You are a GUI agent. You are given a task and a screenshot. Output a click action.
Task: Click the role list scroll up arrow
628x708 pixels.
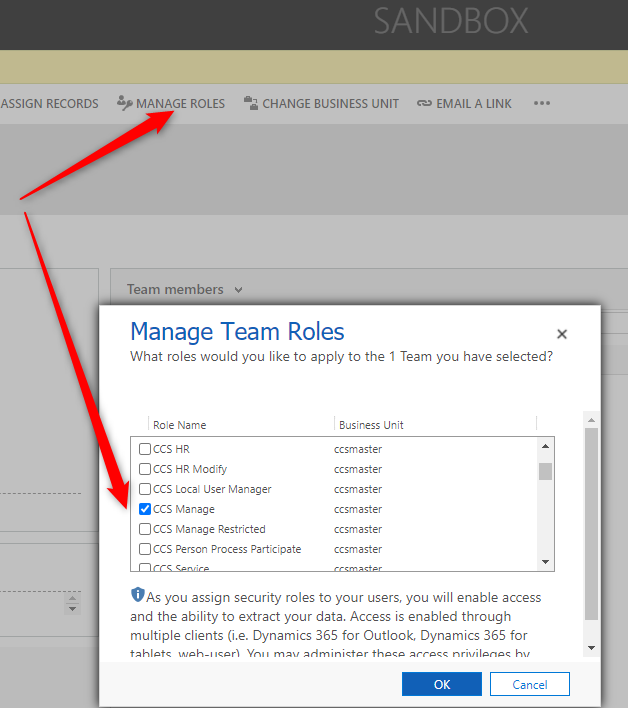(545, 447)
